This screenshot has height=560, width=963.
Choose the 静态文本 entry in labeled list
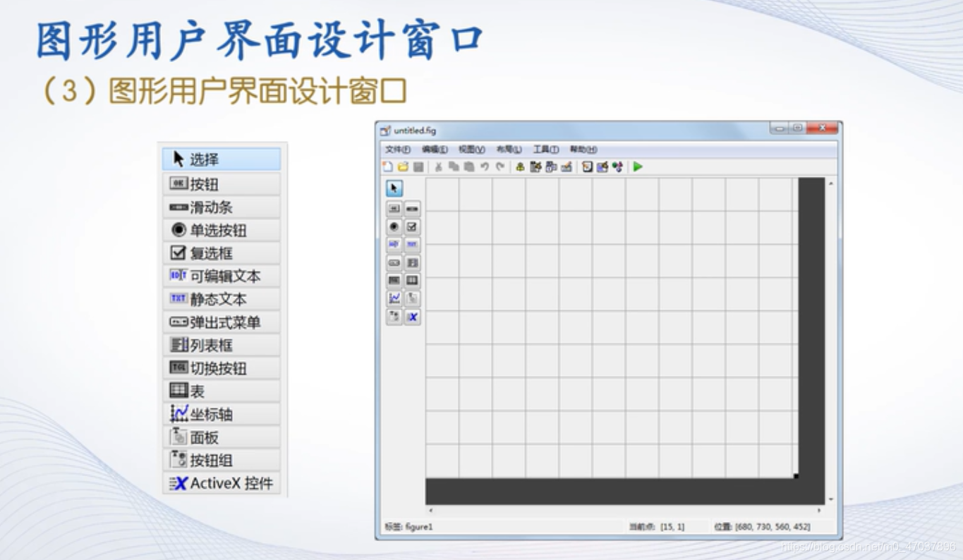[x=222, y=299]
